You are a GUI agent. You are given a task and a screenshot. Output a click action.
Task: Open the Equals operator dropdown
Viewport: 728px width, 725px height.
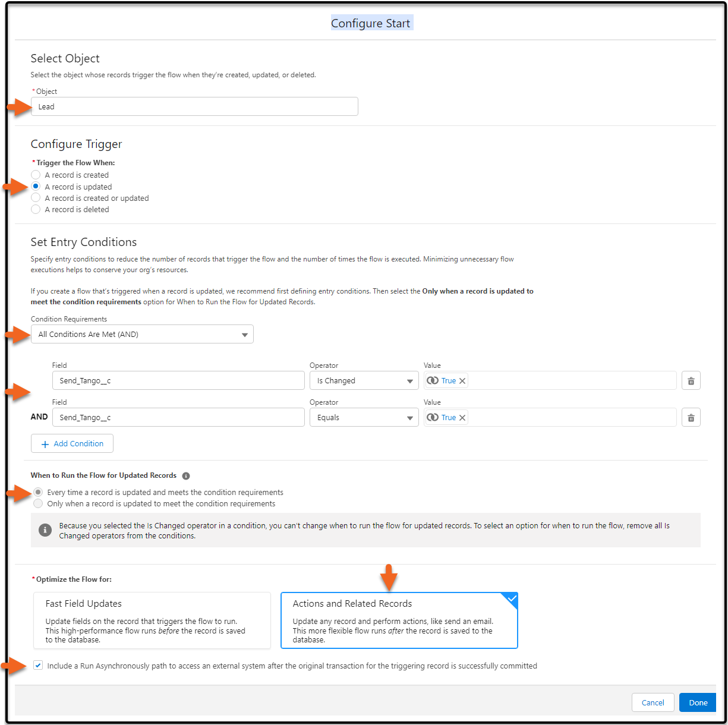[x=409, y=417]
